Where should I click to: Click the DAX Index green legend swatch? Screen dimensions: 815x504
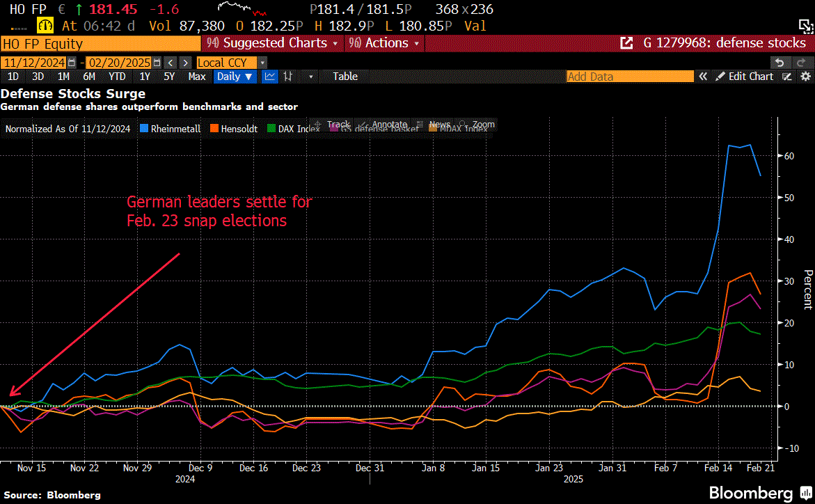coord(271,129)
